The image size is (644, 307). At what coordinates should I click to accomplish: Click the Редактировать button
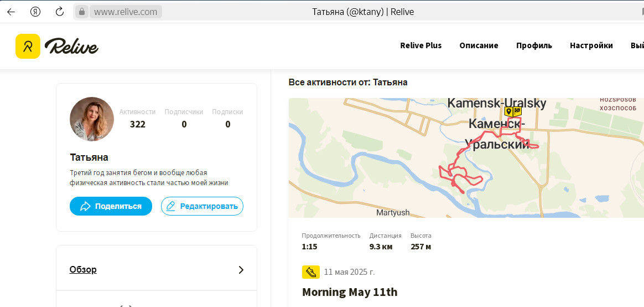(x=202, y=206)
